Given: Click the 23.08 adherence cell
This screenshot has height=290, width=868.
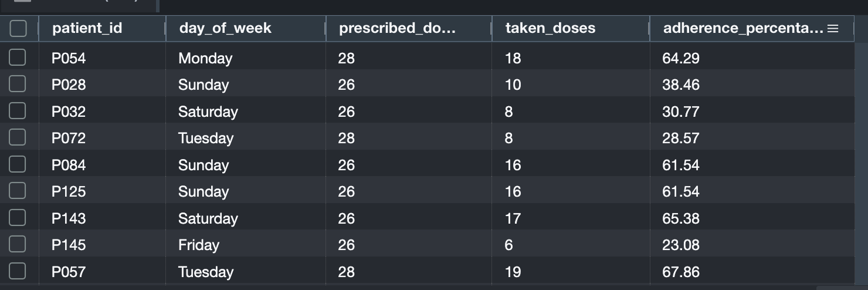Looking at the screenshot, I should click(x=681, y=245).
